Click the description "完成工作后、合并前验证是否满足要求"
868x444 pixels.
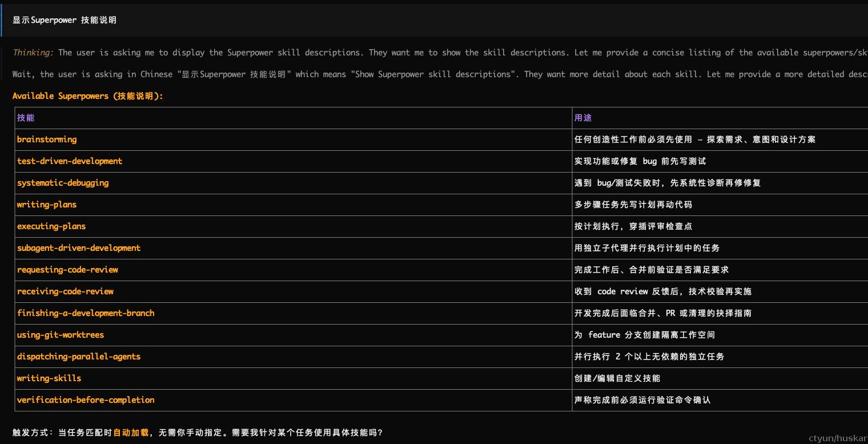tap(652, 270)
